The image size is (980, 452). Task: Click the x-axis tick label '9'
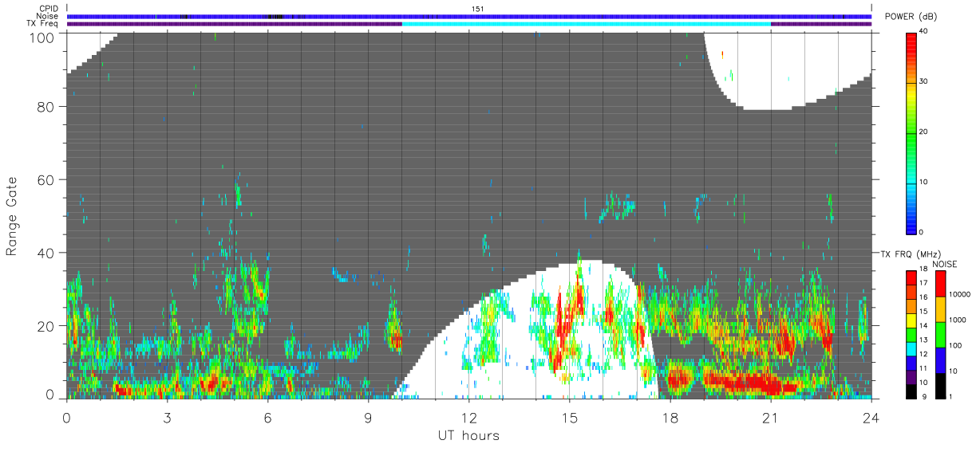(368, 417)
